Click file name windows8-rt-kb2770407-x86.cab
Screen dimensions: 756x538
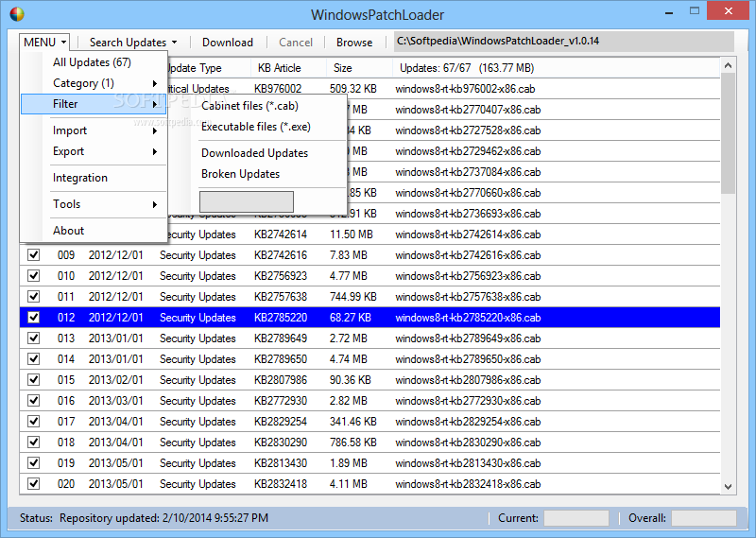(x=468, y=110)
